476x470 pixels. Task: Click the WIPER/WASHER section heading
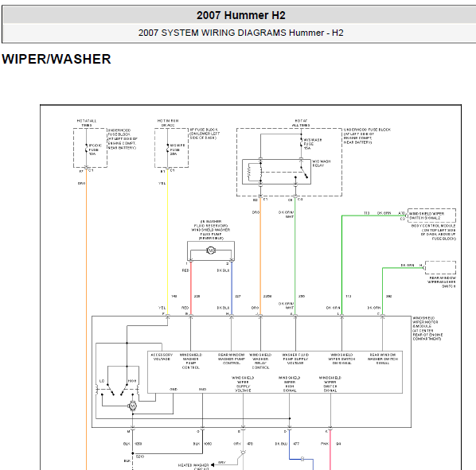[57, 59]
